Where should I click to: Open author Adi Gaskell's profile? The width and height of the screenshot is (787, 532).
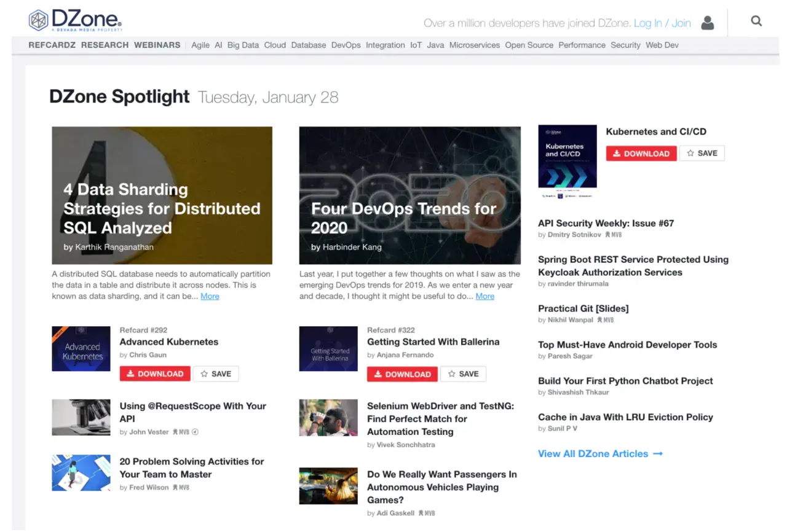pyautogui.click(x=395, y=513)
